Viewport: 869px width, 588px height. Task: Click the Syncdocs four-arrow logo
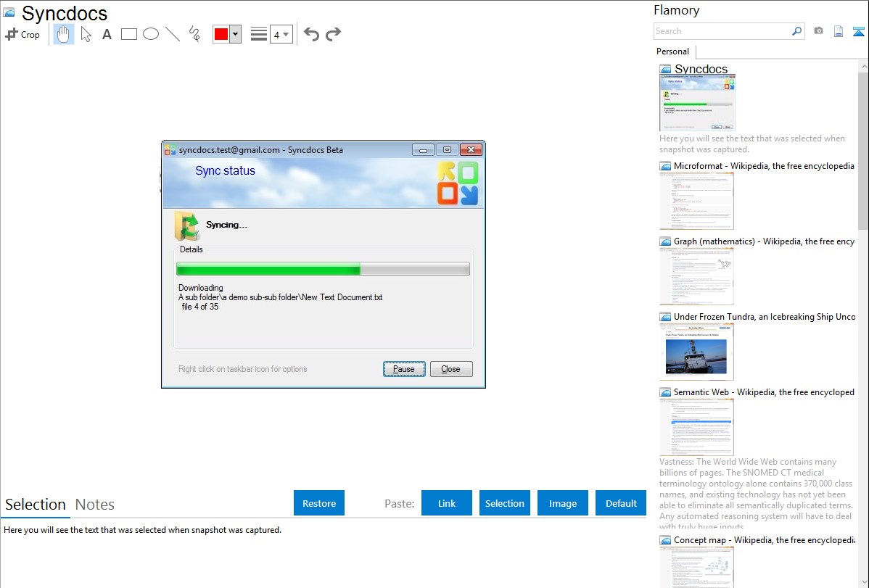click(458, 183)
